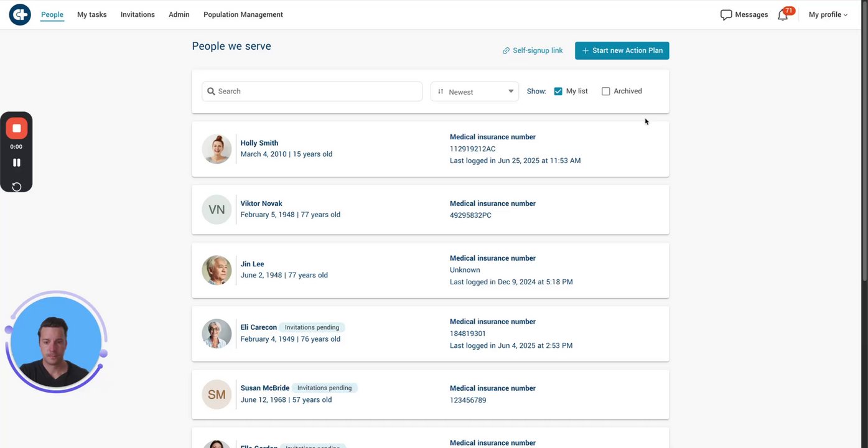Screen dimensions: 868x448
Task: Click Eli Carecon's profile photo
Action: point(217,334)
